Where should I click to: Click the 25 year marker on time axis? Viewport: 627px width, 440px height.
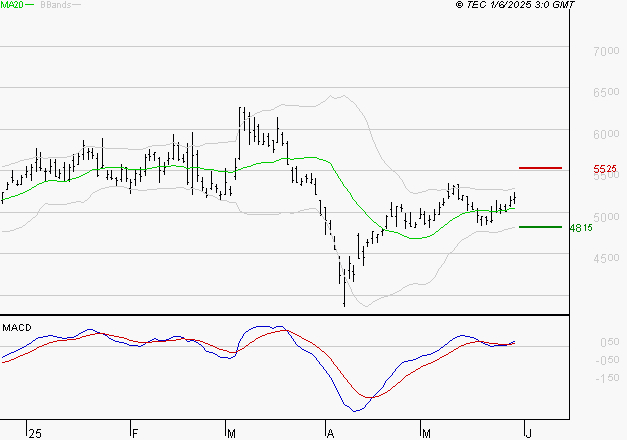(35, 433)
